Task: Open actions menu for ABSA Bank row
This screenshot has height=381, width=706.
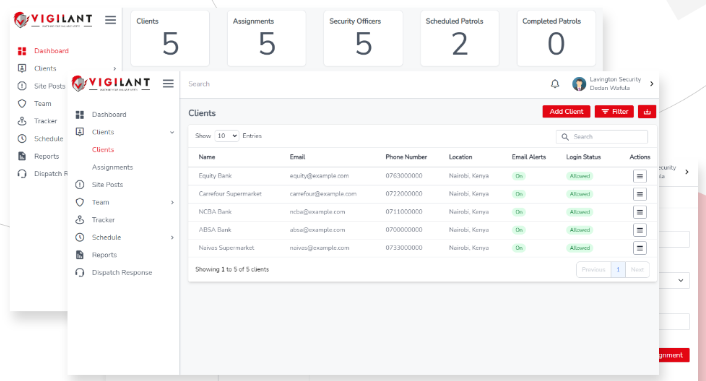Action: point(640,230)
